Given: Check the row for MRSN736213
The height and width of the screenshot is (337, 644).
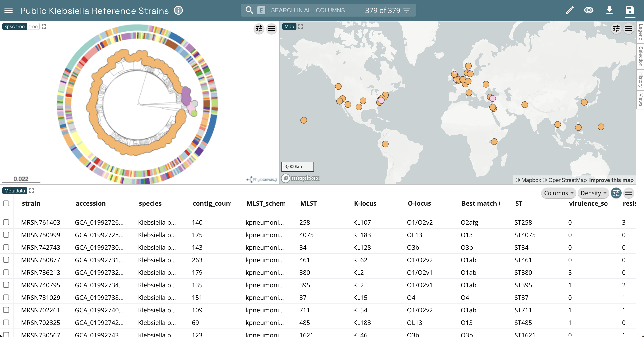Looking at the screenshot, I should (x=6, y=272).
